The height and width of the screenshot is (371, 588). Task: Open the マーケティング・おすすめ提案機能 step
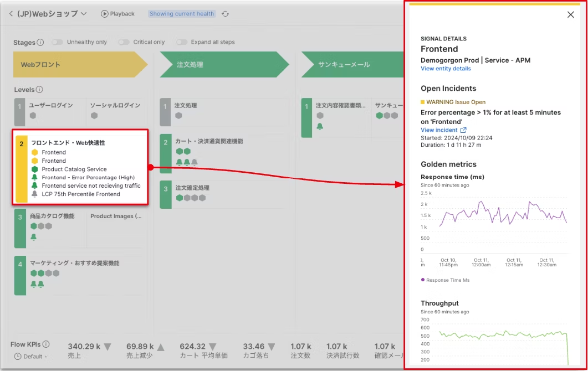pos(75,263)
